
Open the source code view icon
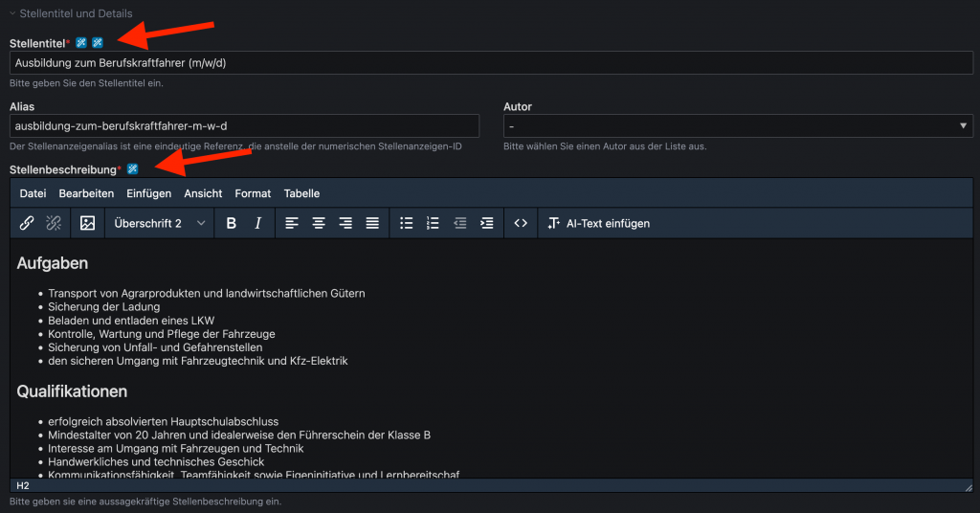(521, 223)
